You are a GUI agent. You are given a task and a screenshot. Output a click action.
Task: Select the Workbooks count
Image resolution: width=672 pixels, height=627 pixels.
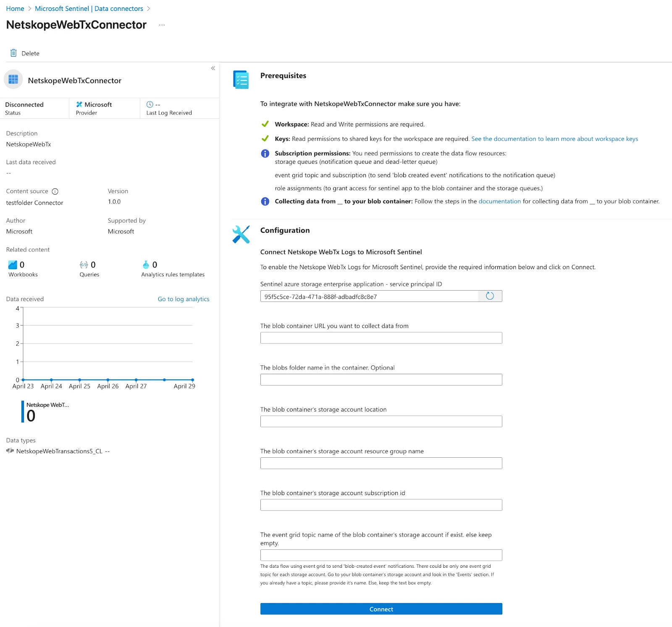22,265
